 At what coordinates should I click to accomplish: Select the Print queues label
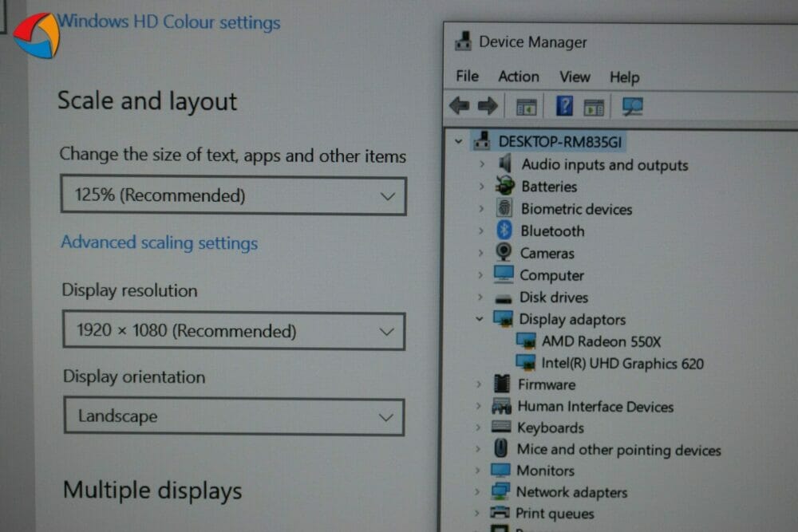point(555,513)
